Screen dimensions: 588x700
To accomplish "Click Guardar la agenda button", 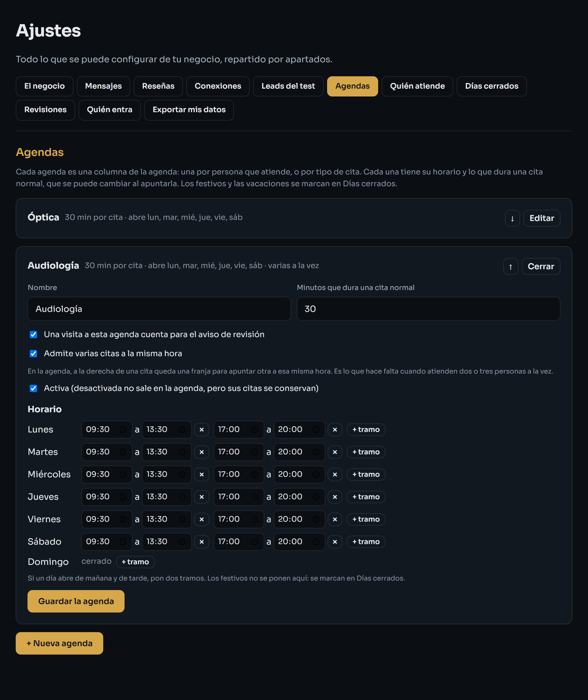I will (x=76, y=601).
